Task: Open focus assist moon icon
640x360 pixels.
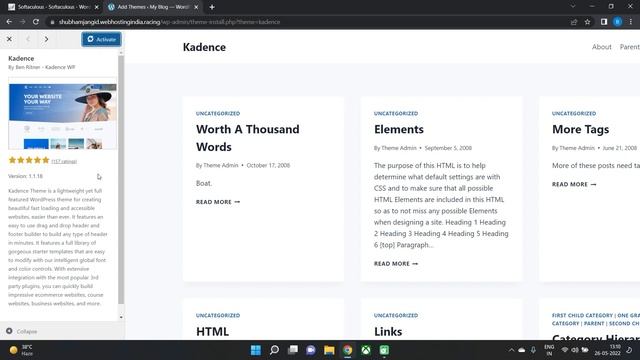Action: coord(629,350)
